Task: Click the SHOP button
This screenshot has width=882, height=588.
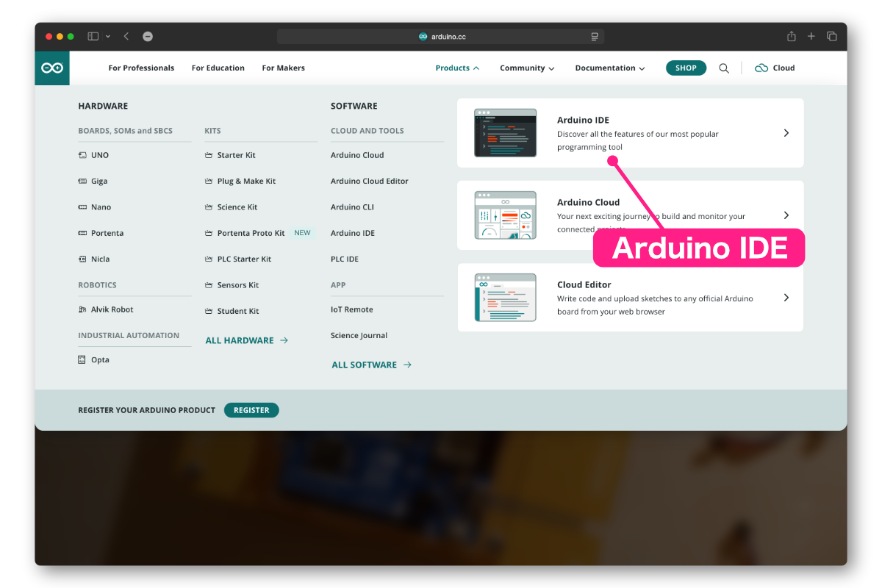Action: 686,68
